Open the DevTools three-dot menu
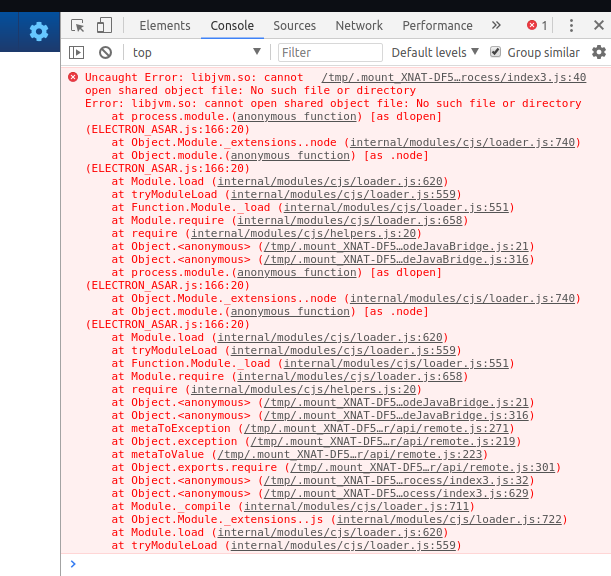The height and width of the screenshot is (576, 611). [573, 26]
